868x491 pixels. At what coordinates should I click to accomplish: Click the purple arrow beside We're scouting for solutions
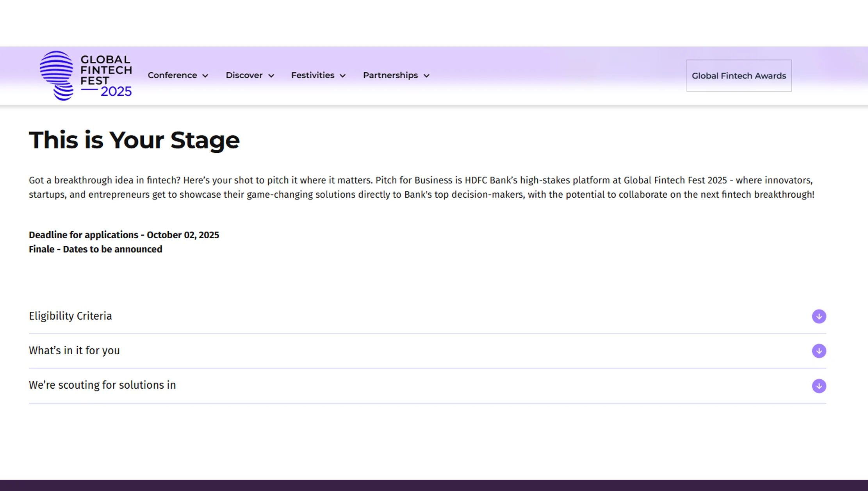coord(819,386)
